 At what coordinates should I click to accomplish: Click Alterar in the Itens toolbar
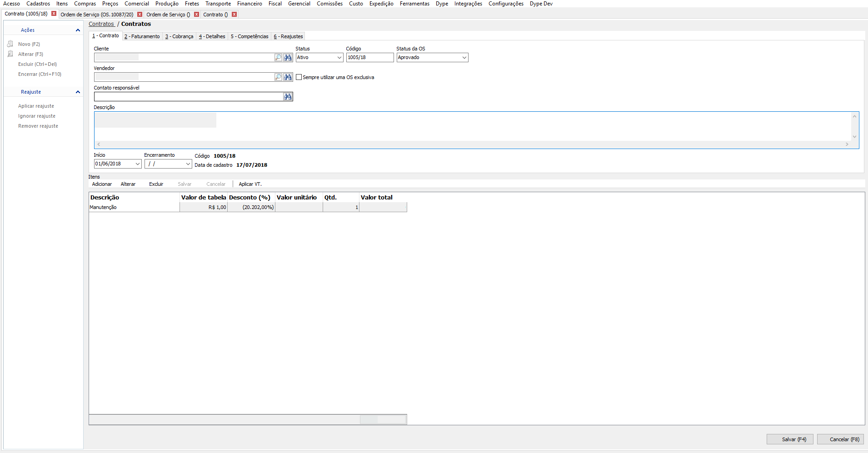click(128, 184)
